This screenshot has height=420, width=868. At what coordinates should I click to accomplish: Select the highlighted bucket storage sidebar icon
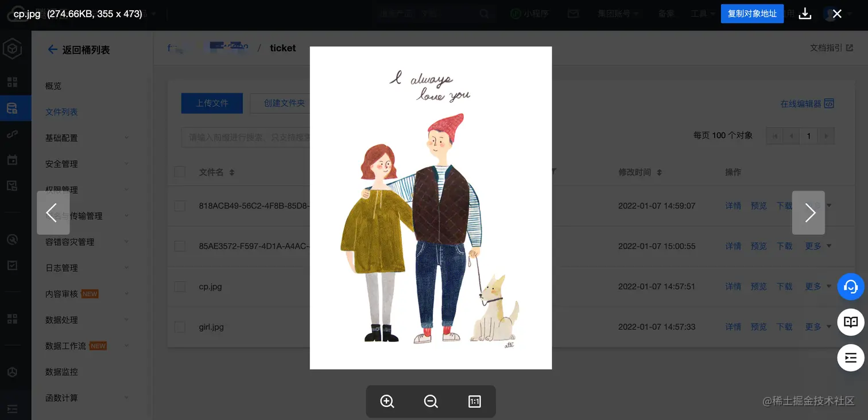12,108
